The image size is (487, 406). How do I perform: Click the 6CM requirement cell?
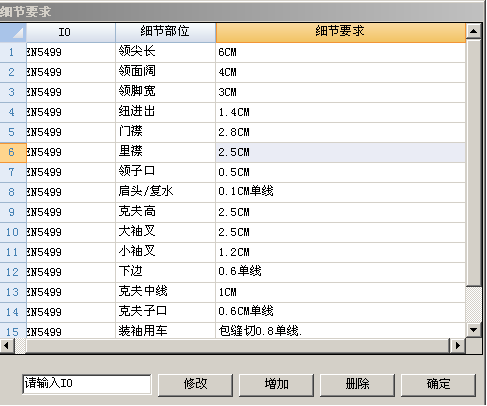pos(341,52)
